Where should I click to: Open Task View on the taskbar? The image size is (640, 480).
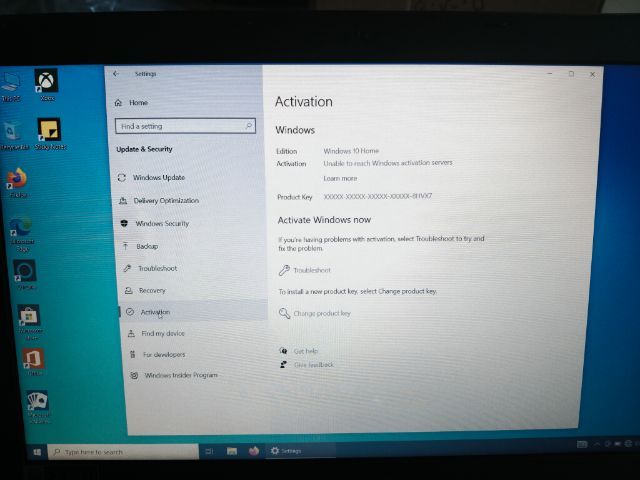[x=209, y=451]
